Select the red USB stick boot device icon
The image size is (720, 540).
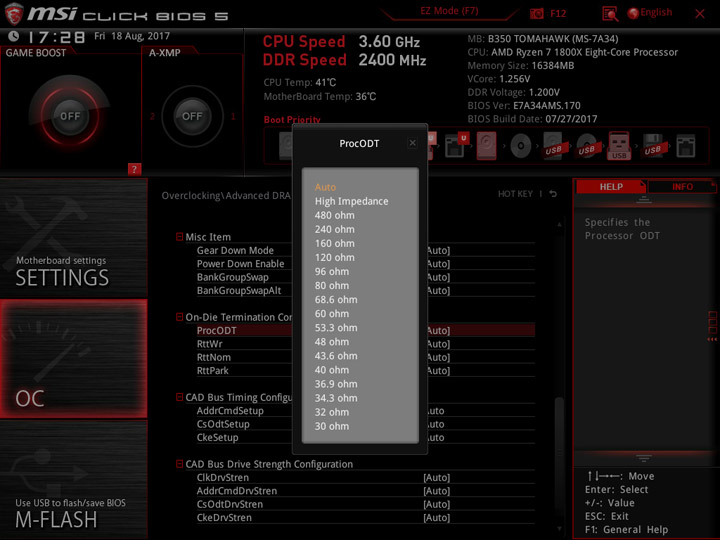click(x=619, y=146)
